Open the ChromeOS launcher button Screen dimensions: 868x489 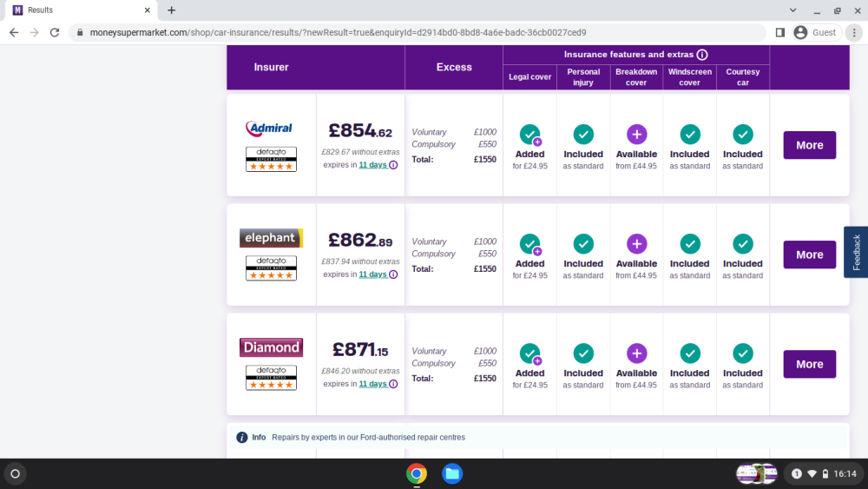tap(15, 474)
